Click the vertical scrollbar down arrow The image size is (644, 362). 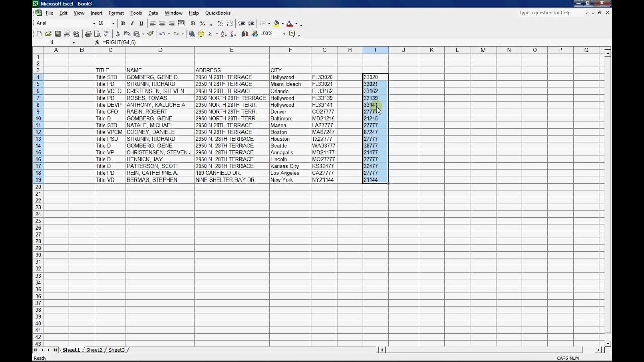[x=608, y=344]
